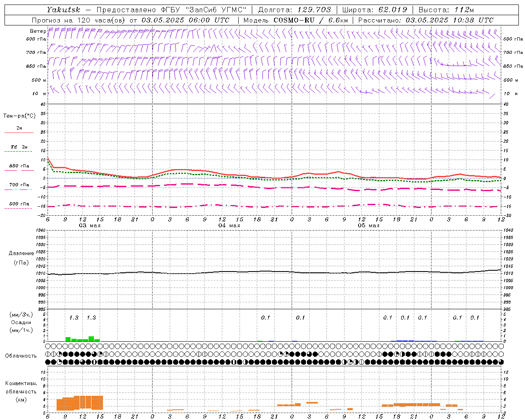Click the "05 мая" date label
The width and height of the screenshot is (525, 420).
(368, 226)
